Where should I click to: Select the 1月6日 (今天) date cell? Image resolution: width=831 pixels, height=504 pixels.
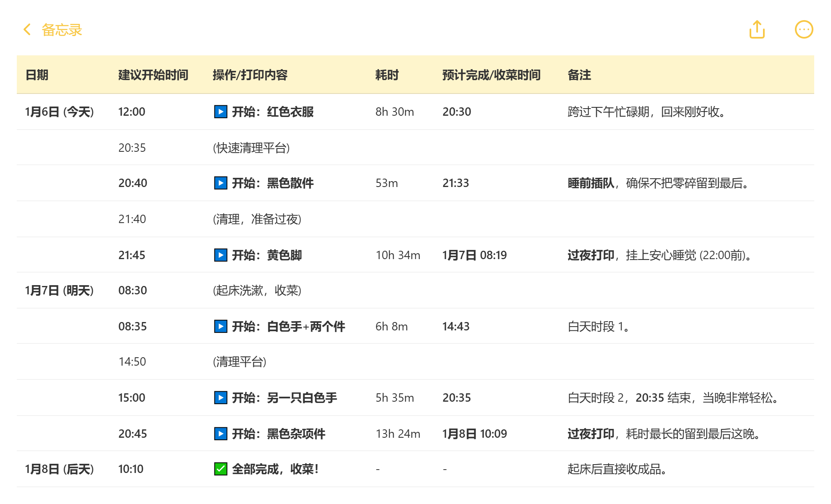59,112
